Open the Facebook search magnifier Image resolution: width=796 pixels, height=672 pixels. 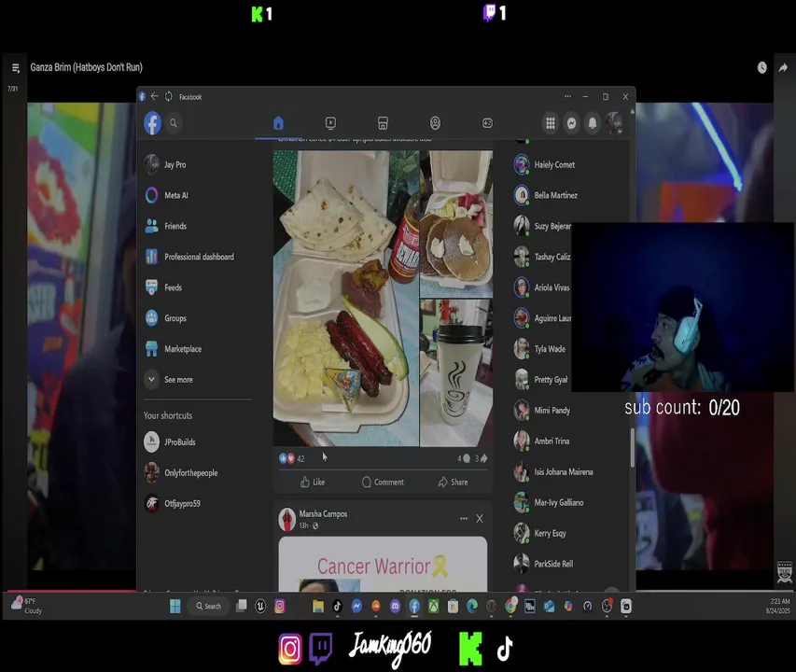[x=174, y=123]
